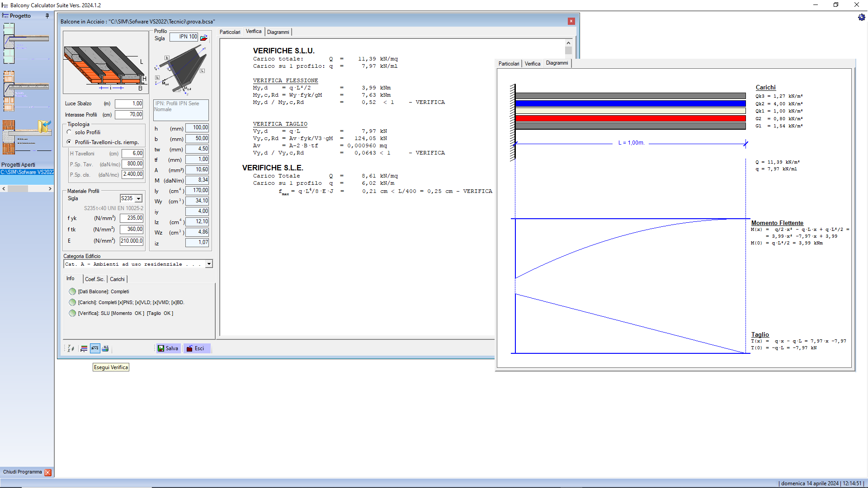Click the Esci button
This screenshot has height=488, width=868.
tap(196, 348)
